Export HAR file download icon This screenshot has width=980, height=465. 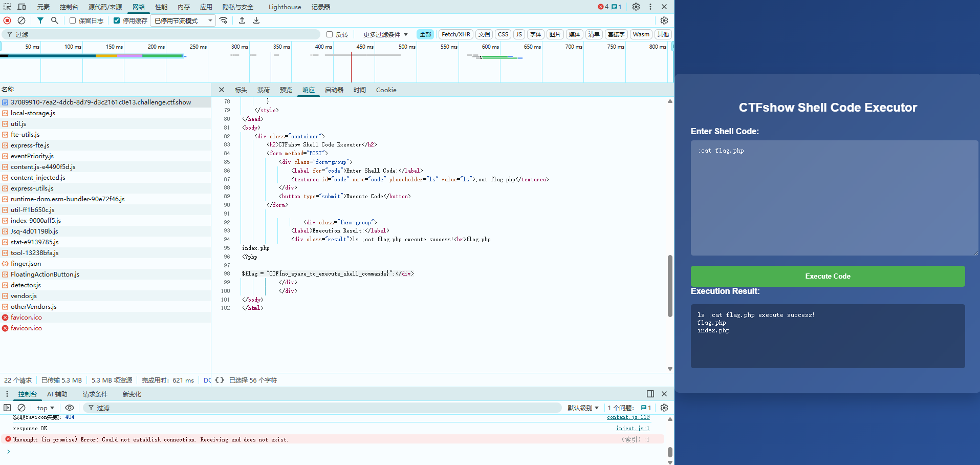click(256, 20)
